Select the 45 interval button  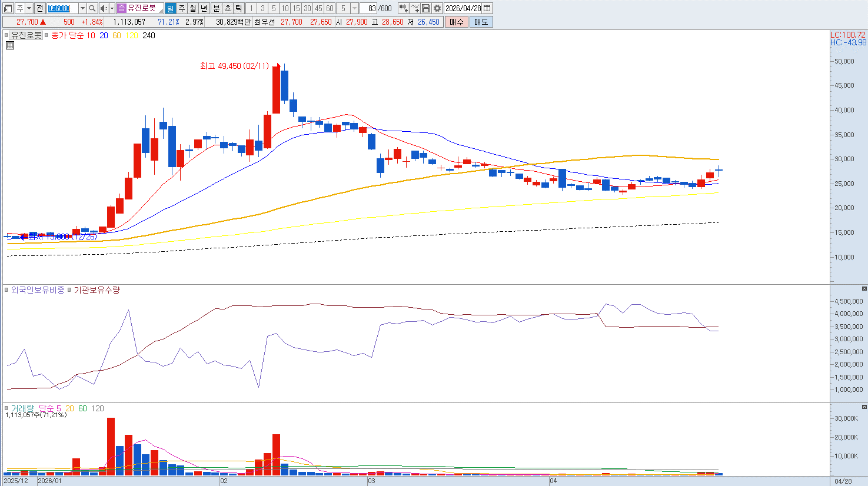coord(318,8)
